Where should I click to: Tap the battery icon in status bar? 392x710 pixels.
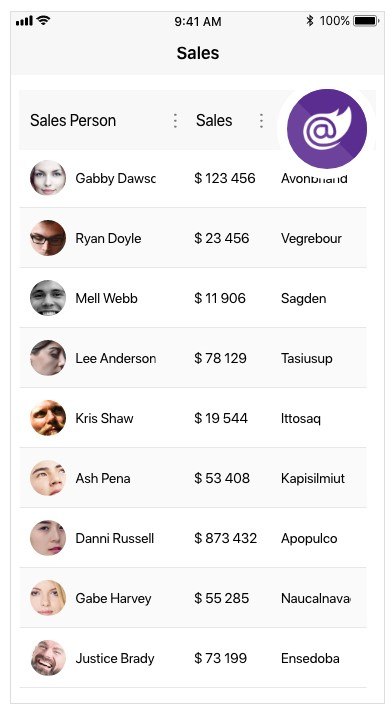366,21
